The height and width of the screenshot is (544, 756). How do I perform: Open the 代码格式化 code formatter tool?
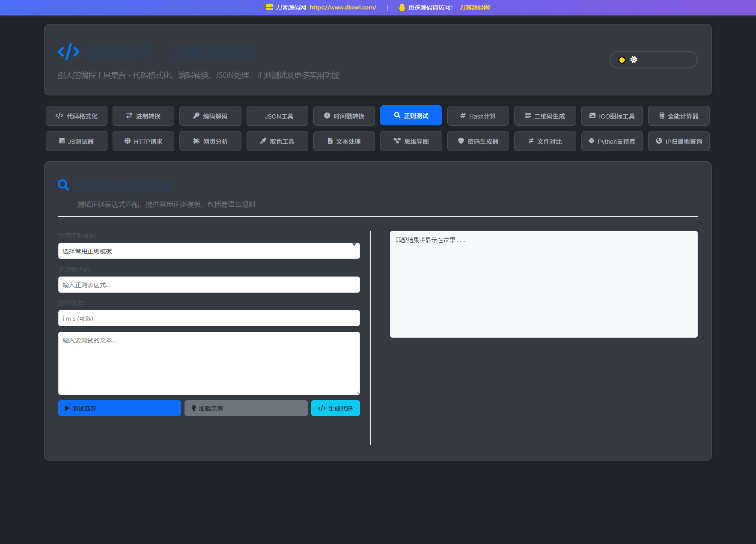pos(76,116)
